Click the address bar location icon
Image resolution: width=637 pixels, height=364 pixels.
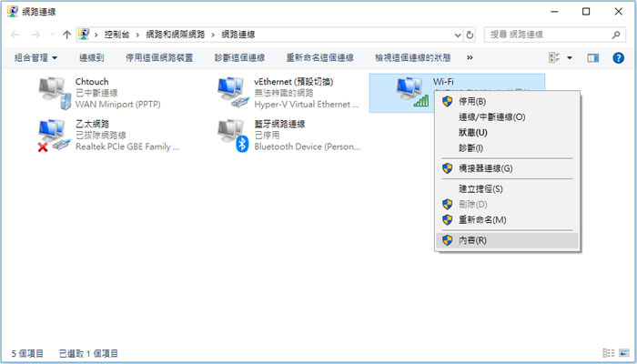coord(84,35)
